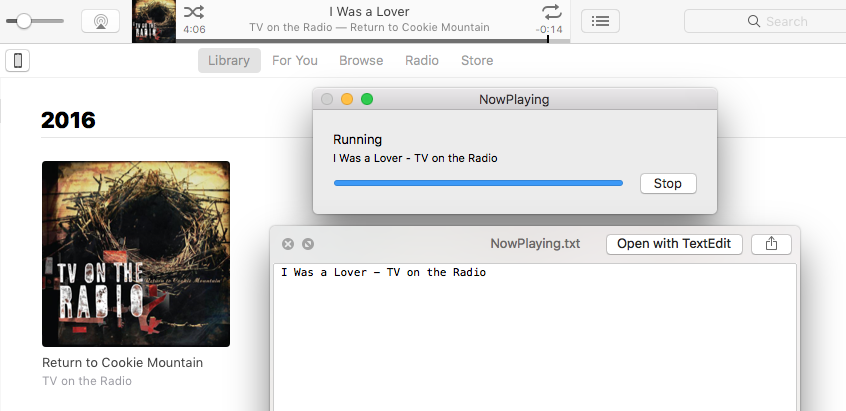Click the iPhone device icon

[17, 60]
